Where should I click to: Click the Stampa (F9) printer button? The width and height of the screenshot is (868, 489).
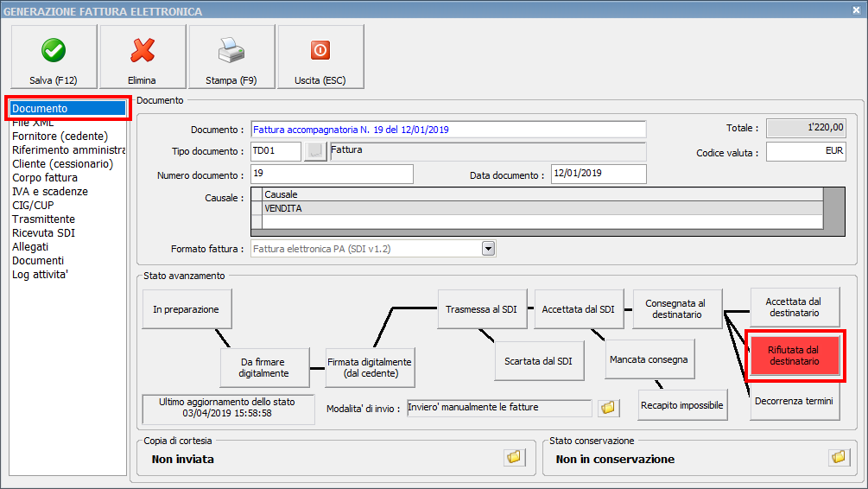(x=231, y=57)
